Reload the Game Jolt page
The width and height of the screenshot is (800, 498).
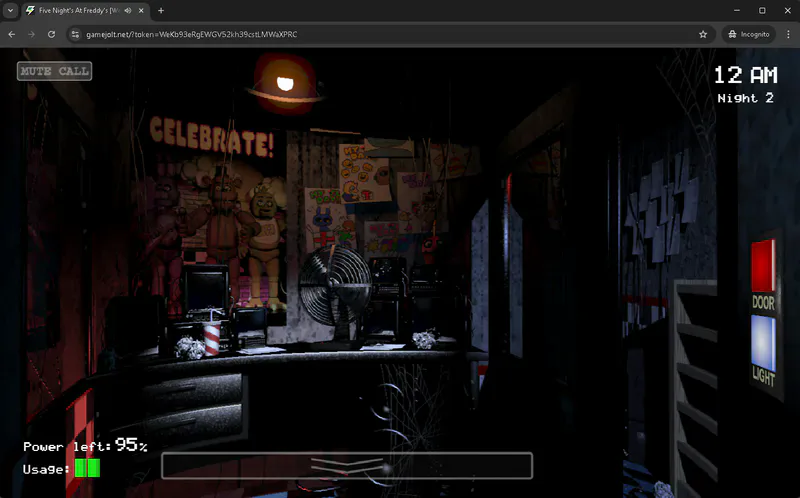point(52,34)
